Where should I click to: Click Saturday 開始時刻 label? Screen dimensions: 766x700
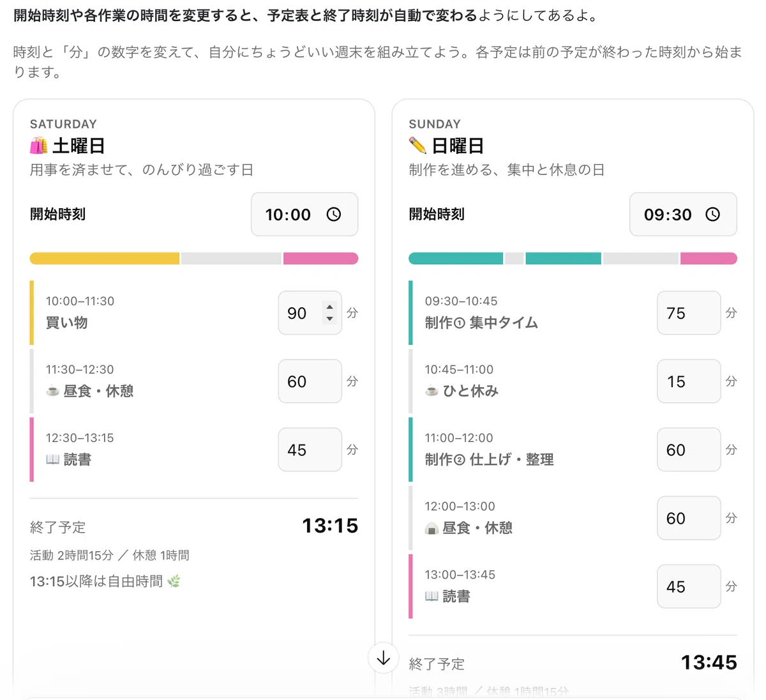click(x=58, y=214)
